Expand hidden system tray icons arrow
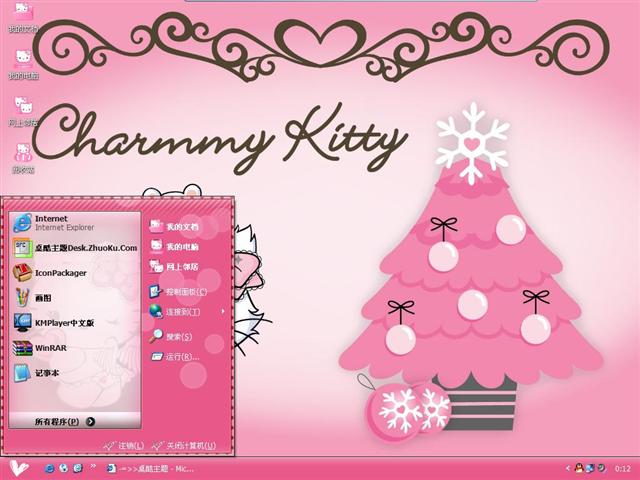This screenshot has height=480, width=640. 567,469
